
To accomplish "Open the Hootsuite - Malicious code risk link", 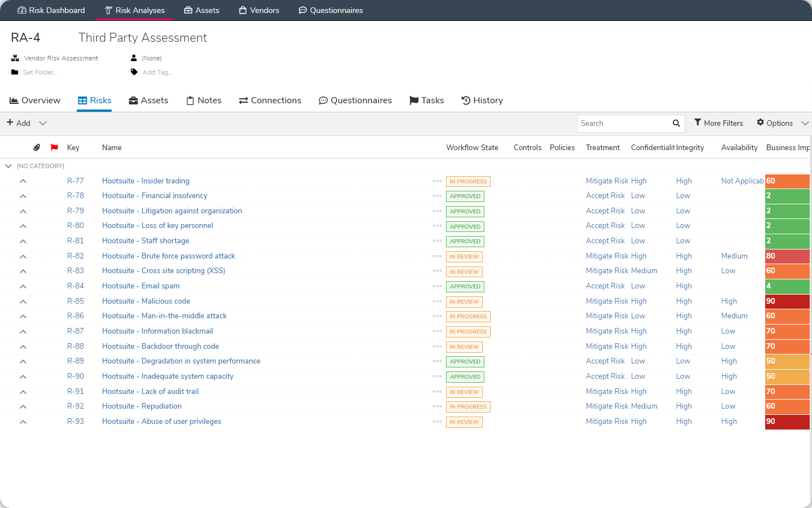I will (146, 301).
